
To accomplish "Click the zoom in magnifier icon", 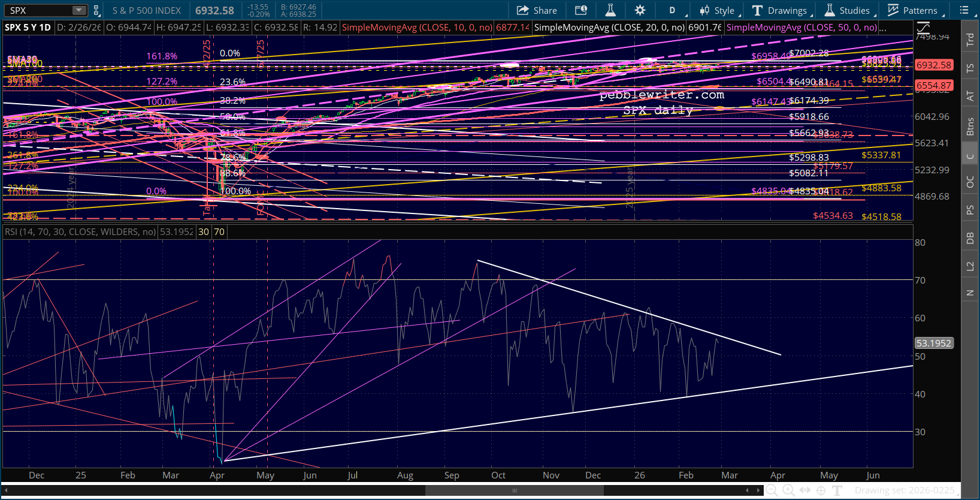I will pyautogui.click(x=789, y=490).
